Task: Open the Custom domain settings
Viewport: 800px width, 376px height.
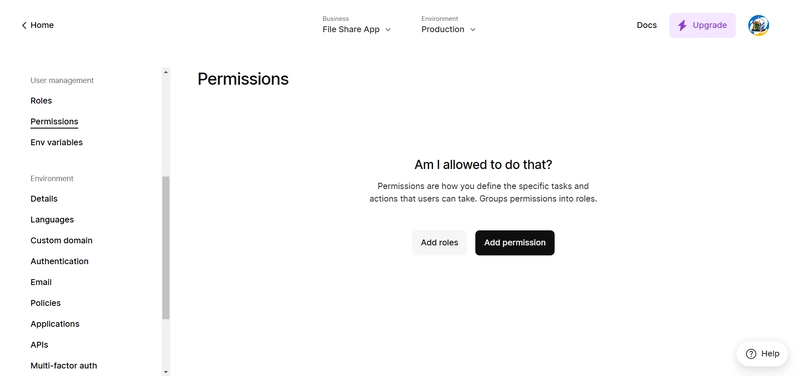Action: point(61,240)
